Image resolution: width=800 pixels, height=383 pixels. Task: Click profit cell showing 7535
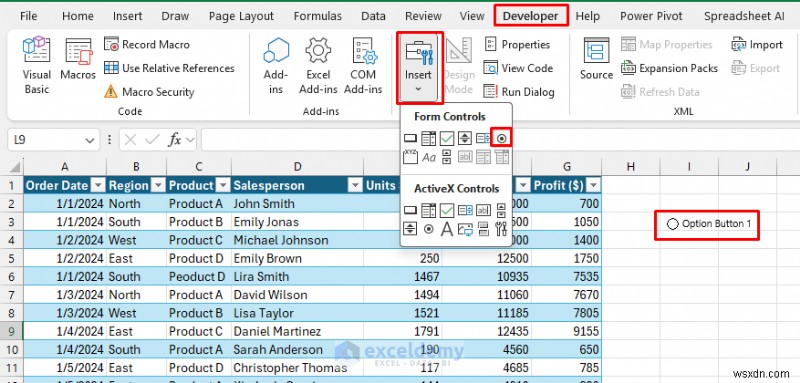coord(566,276)
